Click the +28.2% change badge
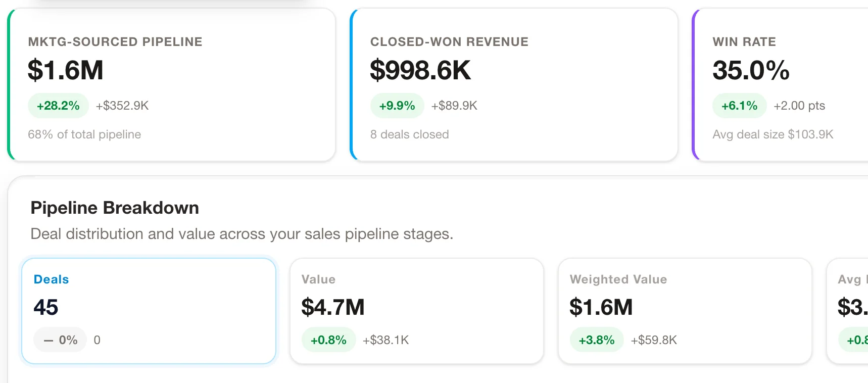The width and height of the screenshot is (868, 383). [x=58, y=106]
